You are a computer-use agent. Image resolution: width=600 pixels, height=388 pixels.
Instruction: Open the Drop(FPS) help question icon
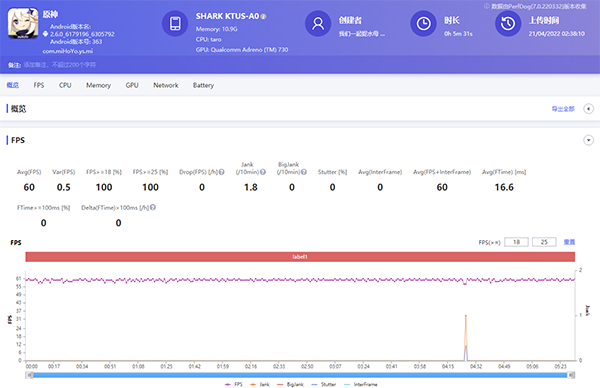pos(222,172)
